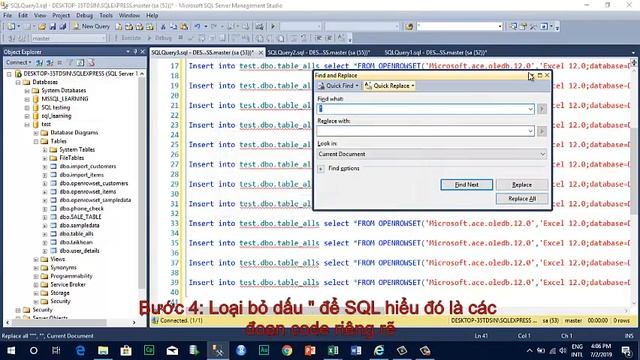
Task: Select dbo.openrowset_items table
Action: tap(88, 191)
